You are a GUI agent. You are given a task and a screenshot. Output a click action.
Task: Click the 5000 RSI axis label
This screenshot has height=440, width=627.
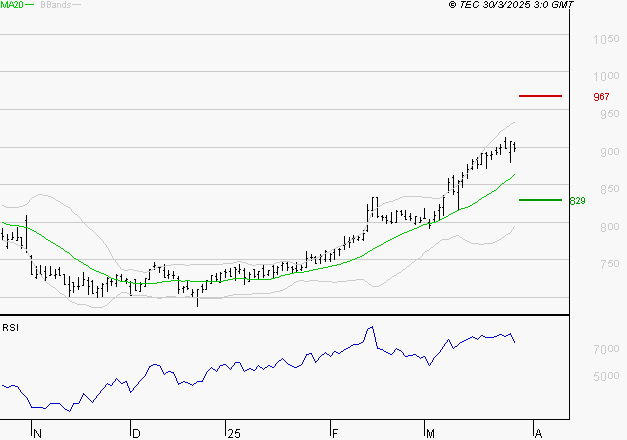tap(606, 376)
